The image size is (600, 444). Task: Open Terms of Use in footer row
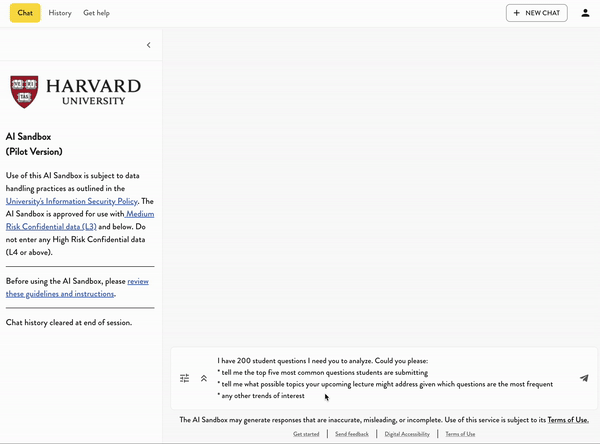click(x=460, y=434)
